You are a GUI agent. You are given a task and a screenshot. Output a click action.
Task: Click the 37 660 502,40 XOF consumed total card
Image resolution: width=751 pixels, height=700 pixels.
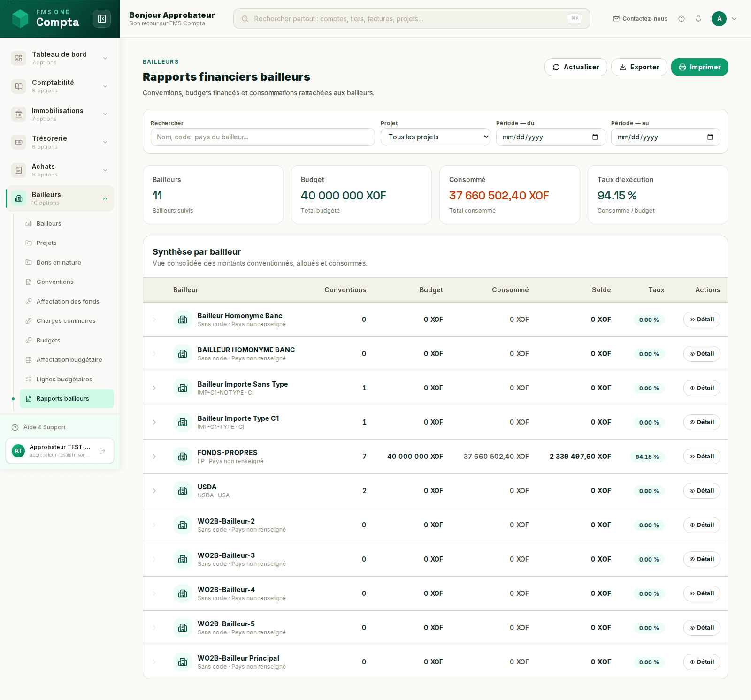coord(510,195)
